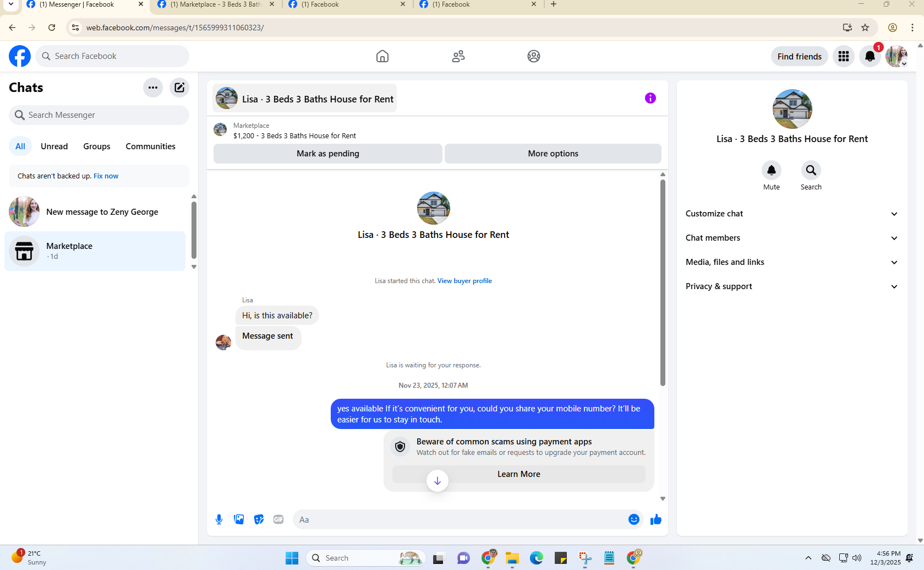This screenshot has height=570, width=924.
Task: Expand Chat members section
Action: click(x=792, y=238)
